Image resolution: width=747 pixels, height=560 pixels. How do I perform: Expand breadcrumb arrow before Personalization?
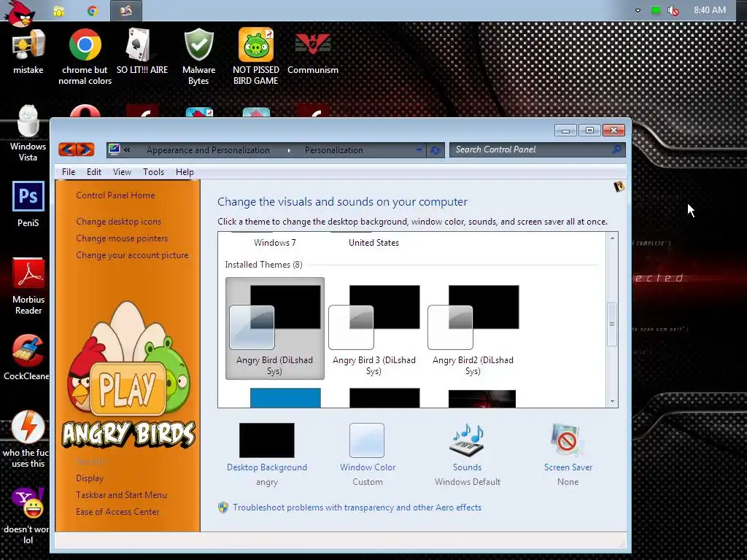click(x=289, y=150)
